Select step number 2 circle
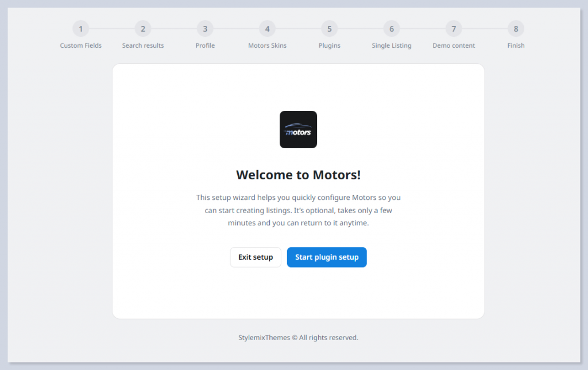Viewport: 588px width, 370px height. point(143,29)
